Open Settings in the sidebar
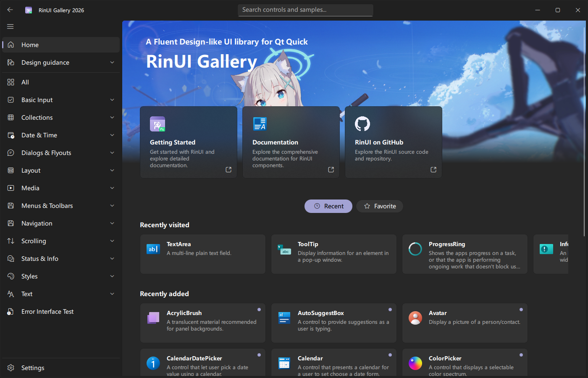Image resolution: width=588 pixels, height=378 pixels. pos(61,368)
